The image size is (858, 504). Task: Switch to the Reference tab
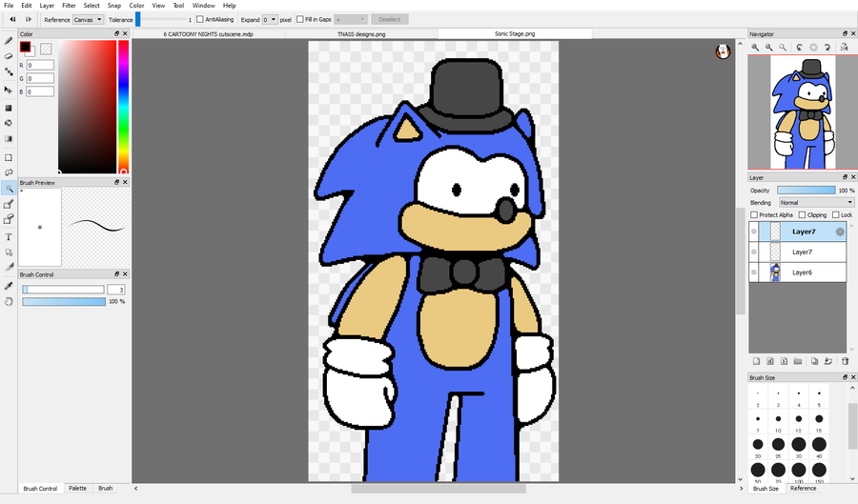click(x=804, y=488)
